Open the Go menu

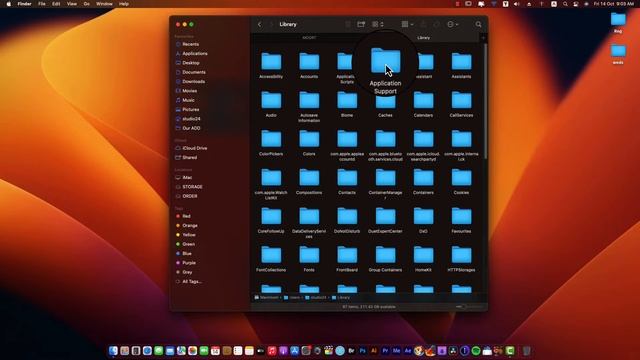pos(87,4)
